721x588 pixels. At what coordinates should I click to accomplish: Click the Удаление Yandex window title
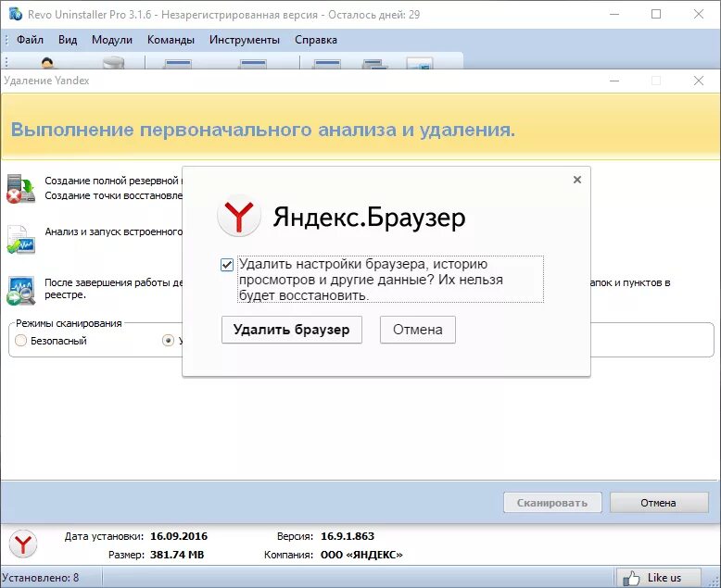(46, 81)
